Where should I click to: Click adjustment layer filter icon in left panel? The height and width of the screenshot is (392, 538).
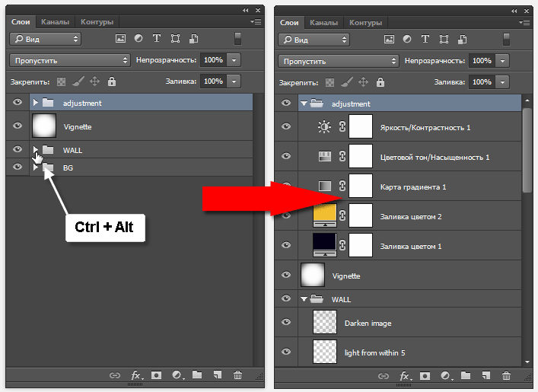138,39
